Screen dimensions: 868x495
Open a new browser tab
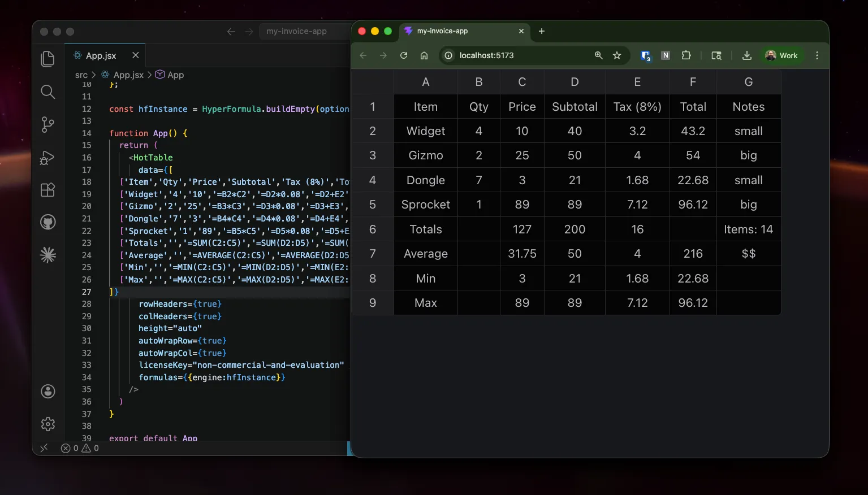point(541,31)
